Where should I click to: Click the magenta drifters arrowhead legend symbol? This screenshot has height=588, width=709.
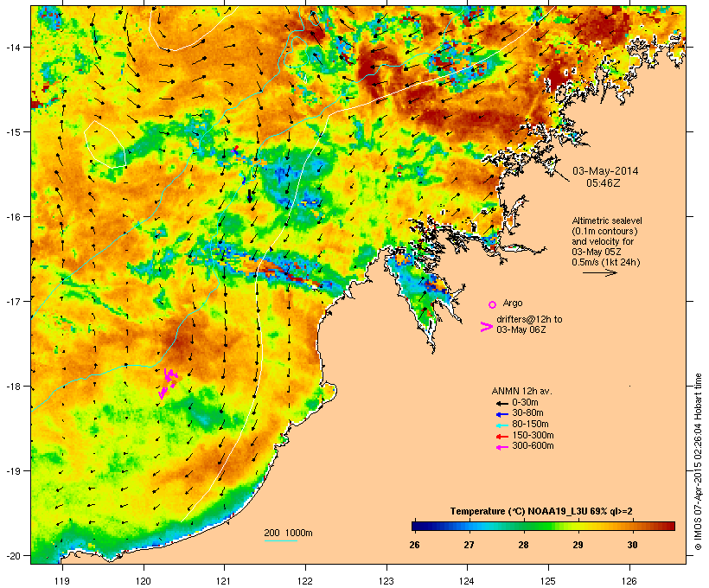click(x=486, y=327)
